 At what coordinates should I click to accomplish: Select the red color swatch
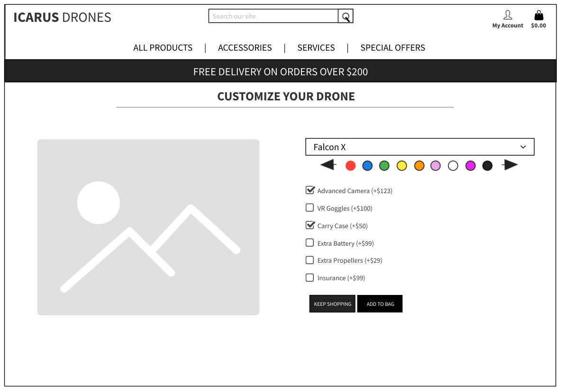(x=350, y=166)
